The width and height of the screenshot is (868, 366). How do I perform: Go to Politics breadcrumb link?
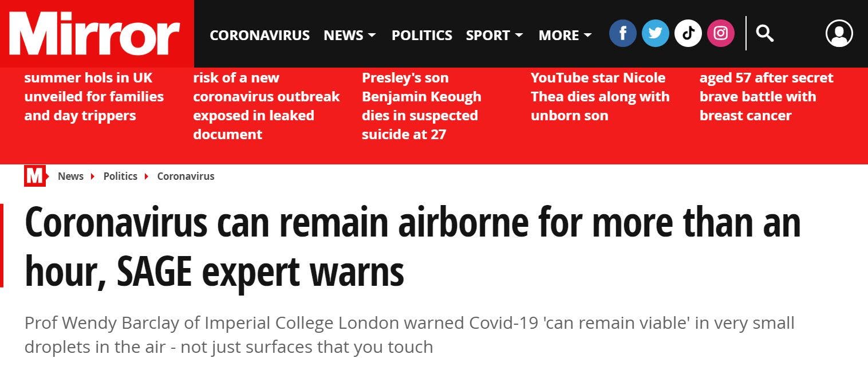click(120, 176)
